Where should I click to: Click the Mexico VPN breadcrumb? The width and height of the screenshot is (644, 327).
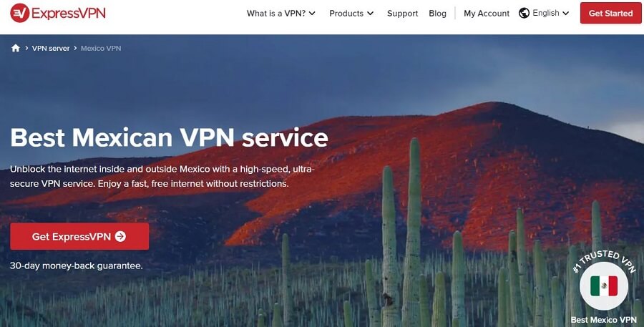click(101, 48)
